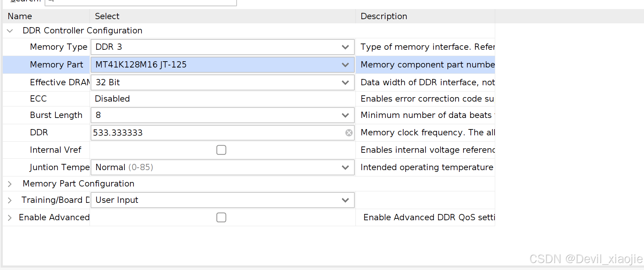Viewport: 644px width, 270px height.
Task: Open the Junction Temperature Normal (0-85) dropdown
Action: tap(345, 168)
